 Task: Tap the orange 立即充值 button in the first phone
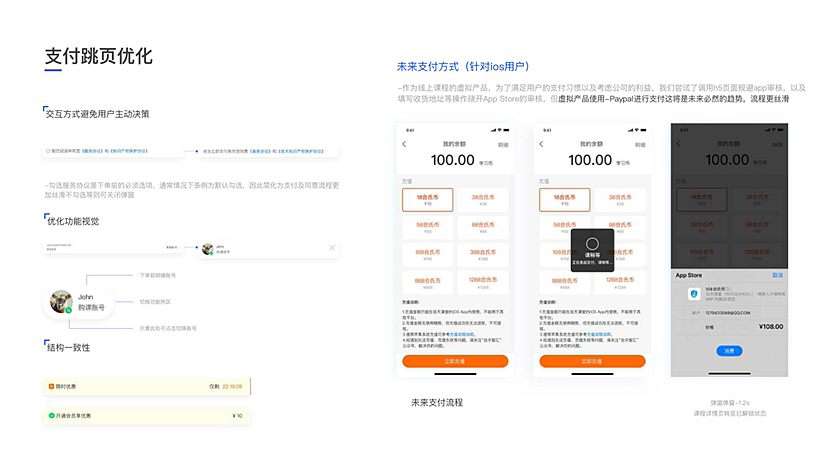coord(455,361)
